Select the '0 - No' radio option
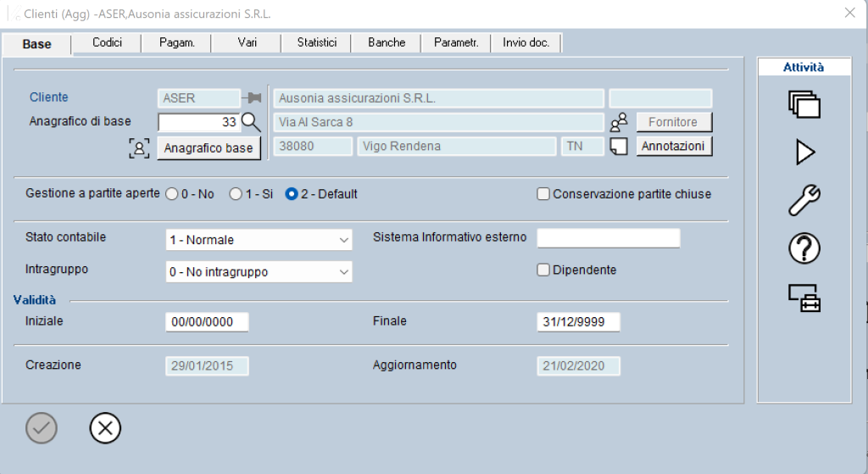Viewport: 868px width, 474px height. click(x=172, y=194)
